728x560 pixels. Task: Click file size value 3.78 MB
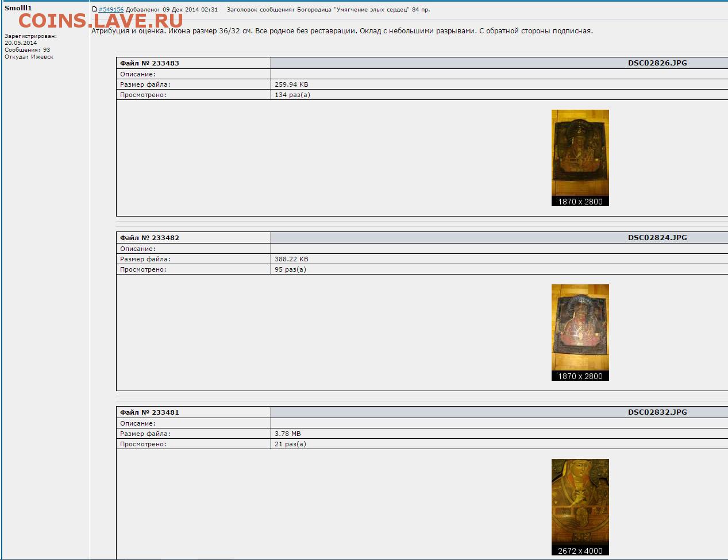(288, 434)
